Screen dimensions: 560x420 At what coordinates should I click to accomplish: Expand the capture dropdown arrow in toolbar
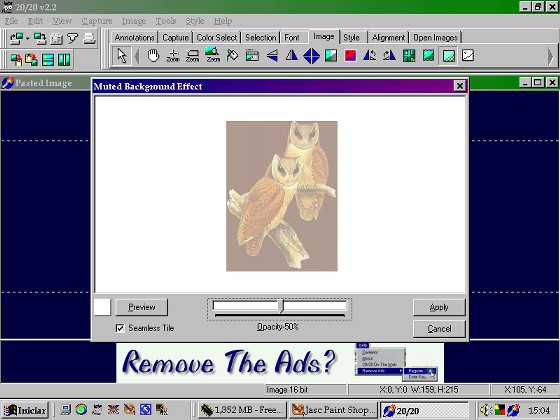(x=28, y=38)
